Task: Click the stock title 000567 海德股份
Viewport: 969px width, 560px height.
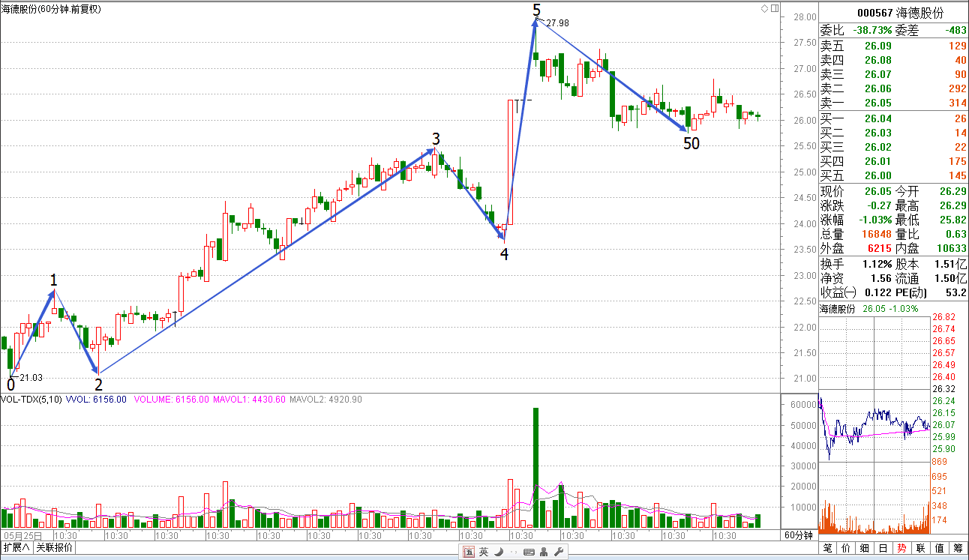Action: (900, 13)
